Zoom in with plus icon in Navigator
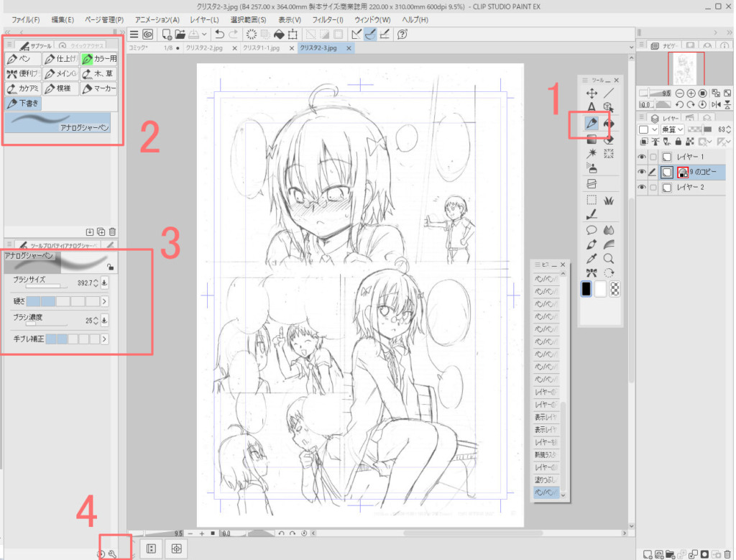 point(691,93)
